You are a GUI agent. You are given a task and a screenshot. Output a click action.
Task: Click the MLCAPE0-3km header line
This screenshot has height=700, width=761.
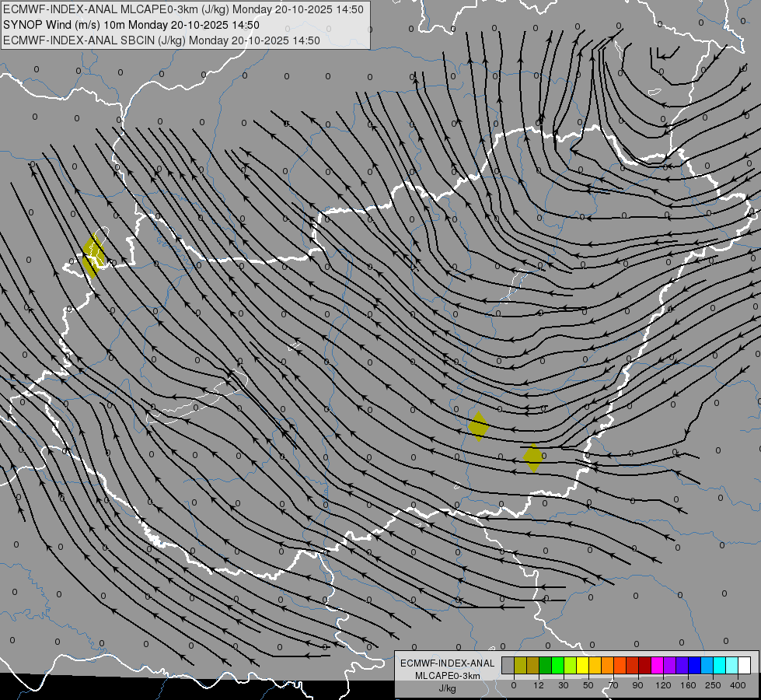click(183, 9)
